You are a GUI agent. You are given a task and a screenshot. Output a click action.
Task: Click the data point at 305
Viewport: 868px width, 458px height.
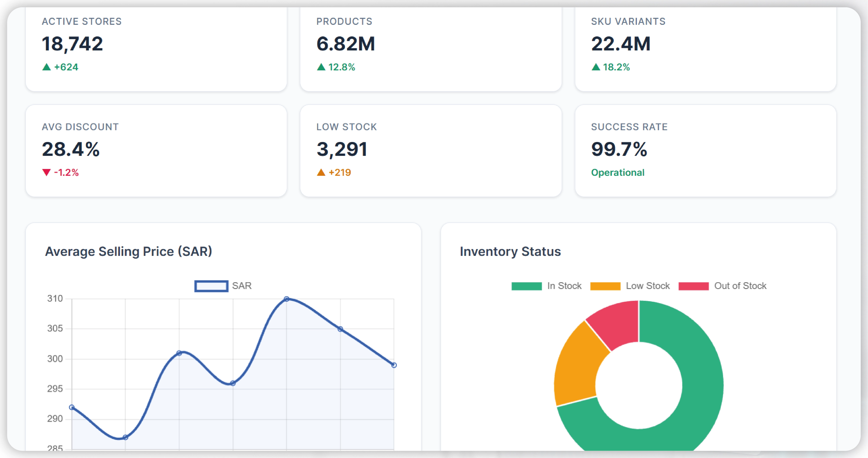(x=340, y=329)
